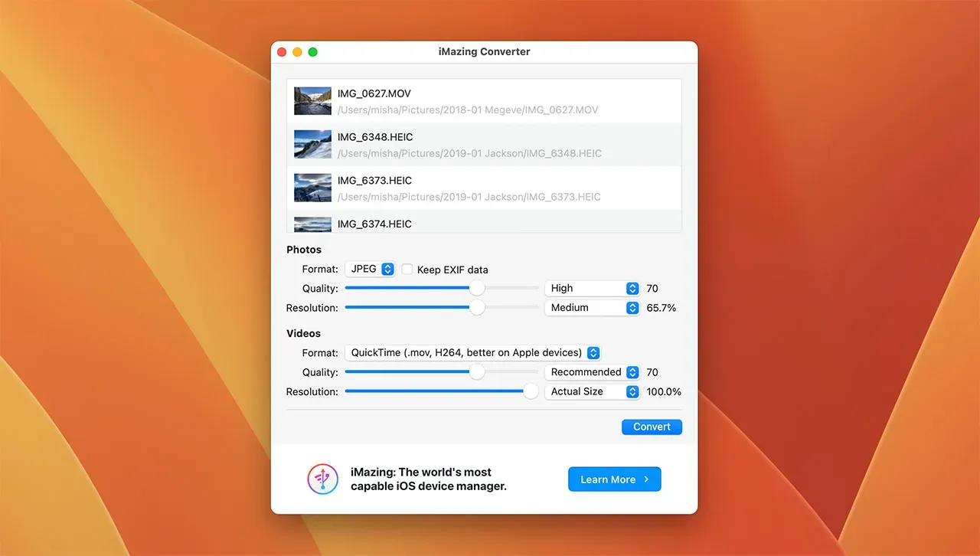Select the IMG_0627.MOV thumbnail
Image resolution: width=980 pixels, height=556 pixels.
pos(312,101)
